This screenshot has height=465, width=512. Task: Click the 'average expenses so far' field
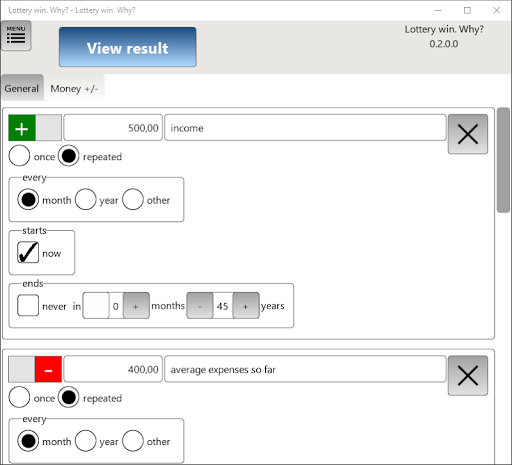(x=305, y=369)
